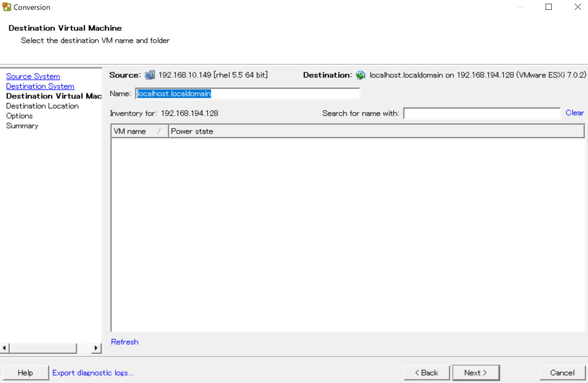Click the source computer icon
The width and height of the screenshot is (588, 383).
coord(150,75)
